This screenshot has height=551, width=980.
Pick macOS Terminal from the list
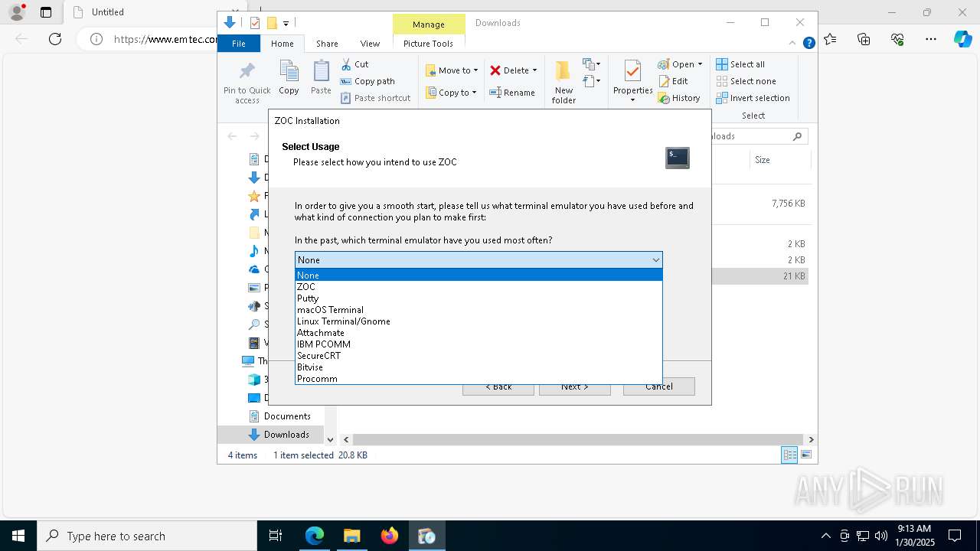[479, 310]
